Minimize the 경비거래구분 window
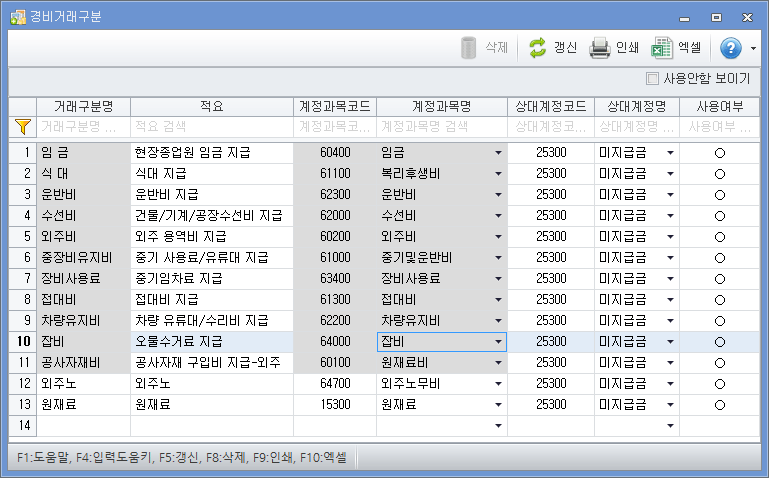Screen dimensions: 769x478 (x=685, y=18)
